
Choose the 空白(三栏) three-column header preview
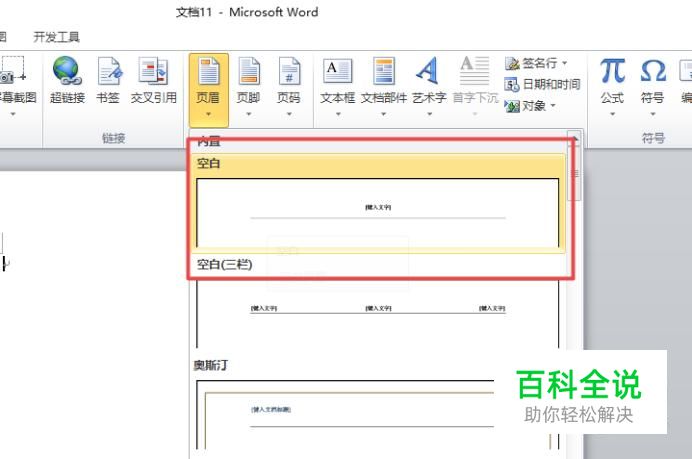coord(378,313)
